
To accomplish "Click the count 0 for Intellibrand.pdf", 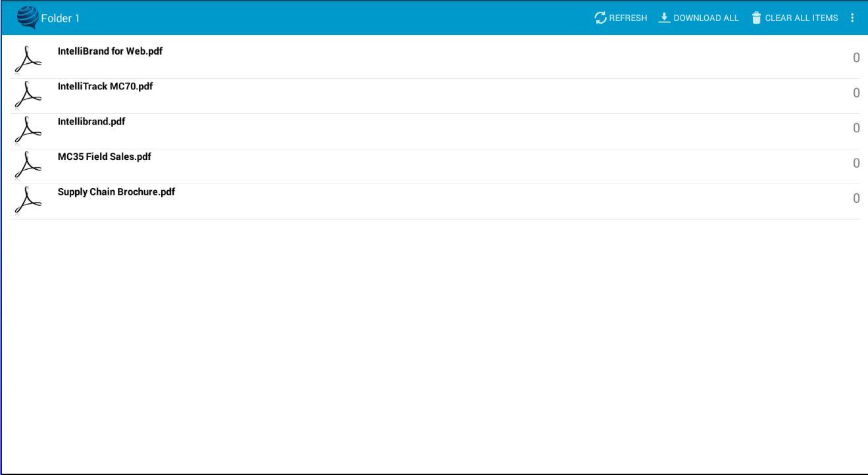I will pyautogui.click(x=856, y=128).
